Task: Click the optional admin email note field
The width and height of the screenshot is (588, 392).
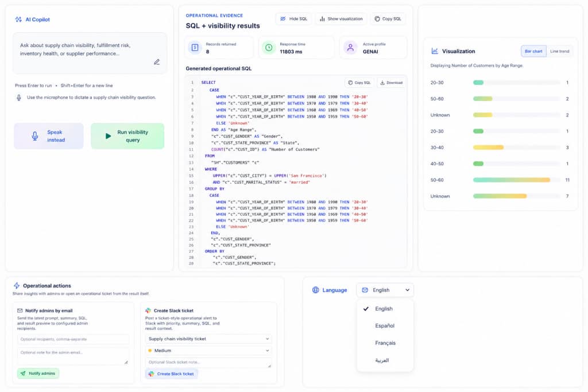Action: (73, 356)
